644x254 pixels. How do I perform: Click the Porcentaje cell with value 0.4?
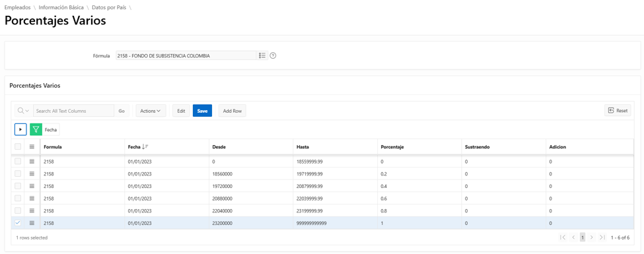[419, 186]
